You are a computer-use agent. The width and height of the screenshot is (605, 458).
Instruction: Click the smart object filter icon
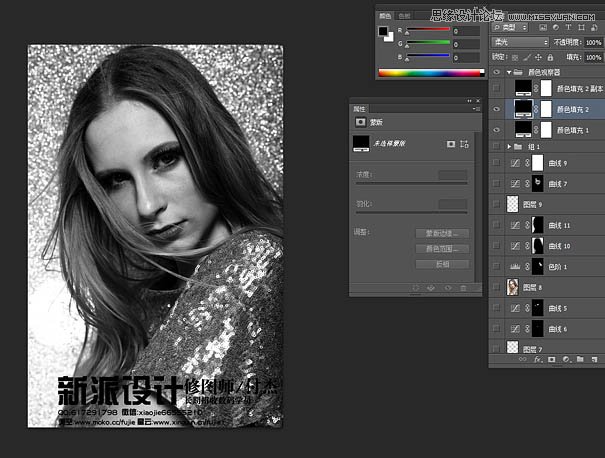coord(594,27)
